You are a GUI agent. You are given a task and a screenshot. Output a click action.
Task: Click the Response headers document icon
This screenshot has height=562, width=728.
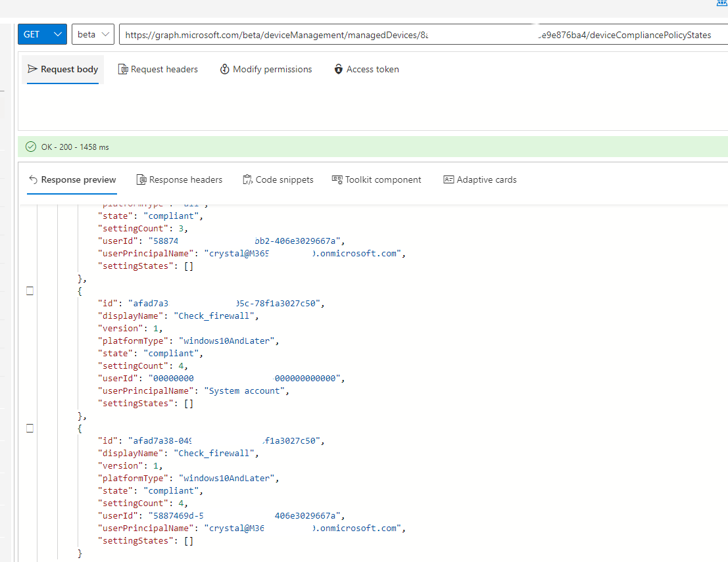(141, 179)
